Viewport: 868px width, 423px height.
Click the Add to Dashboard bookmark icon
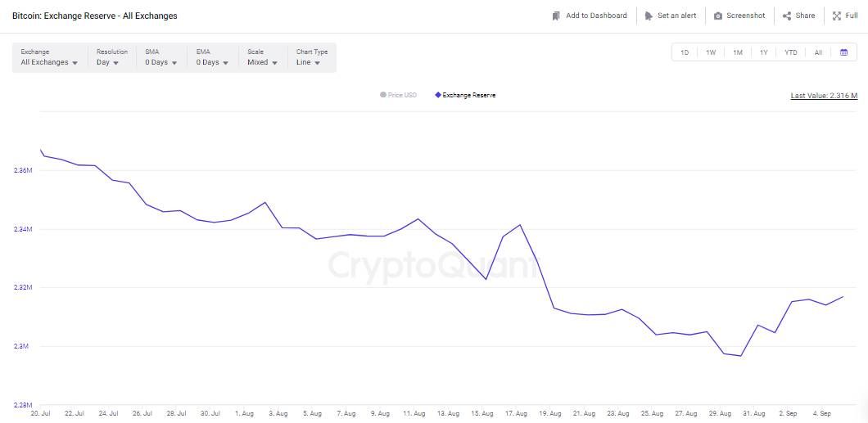(557, 16)
